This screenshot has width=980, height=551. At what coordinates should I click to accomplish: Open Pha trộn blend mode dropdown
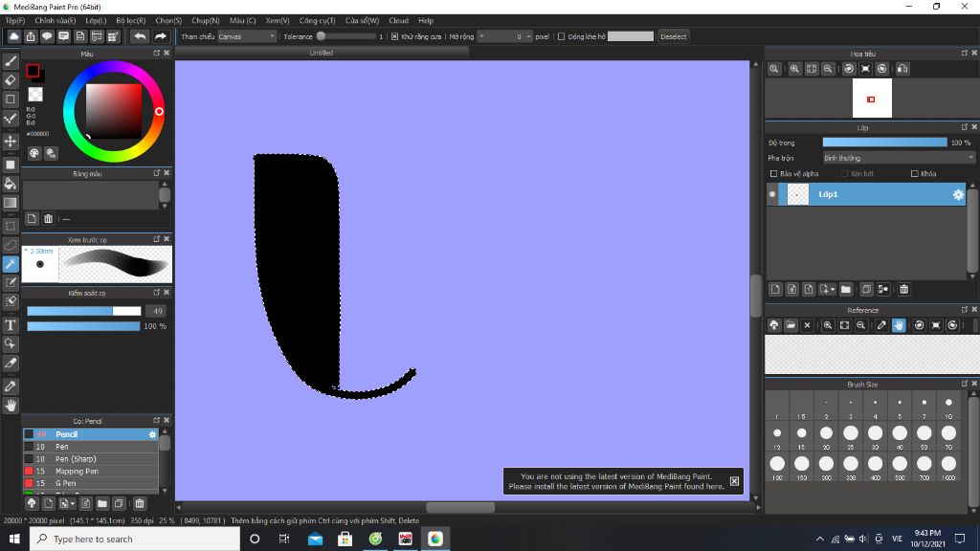tap(899, 158)
